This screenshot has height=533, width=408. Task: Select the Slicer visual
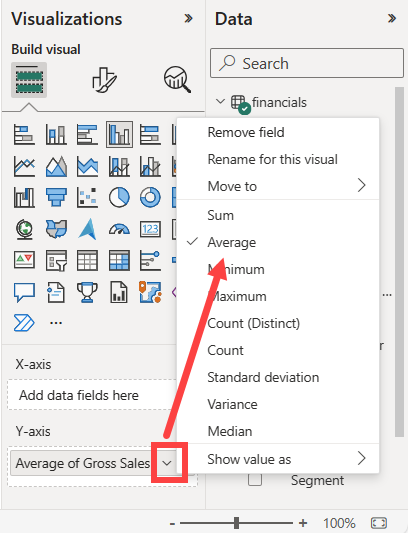pyautogui.click(x=56, y=261)
